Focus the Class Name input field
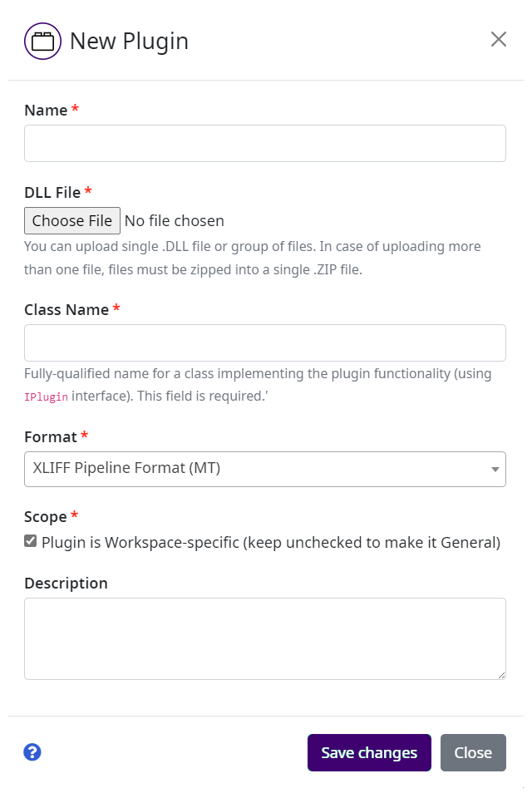532x798 pixels. 265,342
